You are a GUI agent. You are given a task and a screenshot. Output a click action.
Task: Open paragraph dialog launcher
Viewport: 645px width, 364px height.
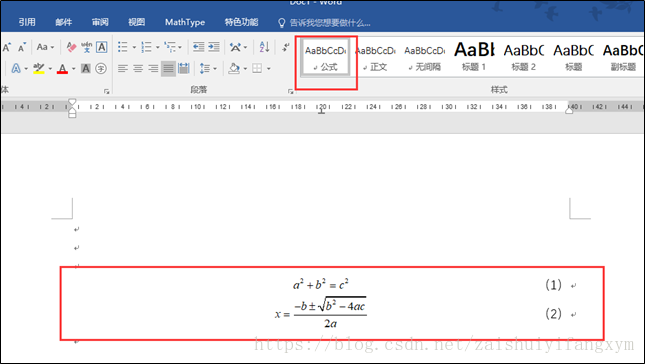(x=290, y=91)
